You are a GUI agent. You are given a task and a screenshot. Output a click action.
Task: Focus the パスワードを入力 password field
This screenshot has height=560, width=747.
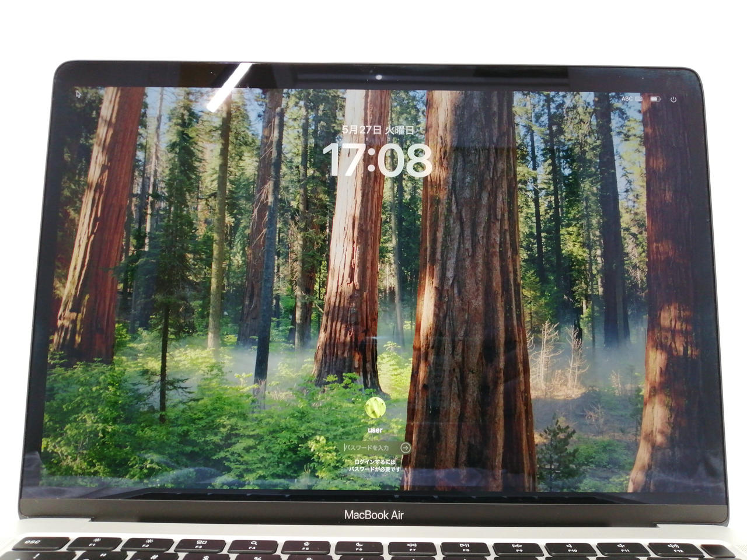370,447
